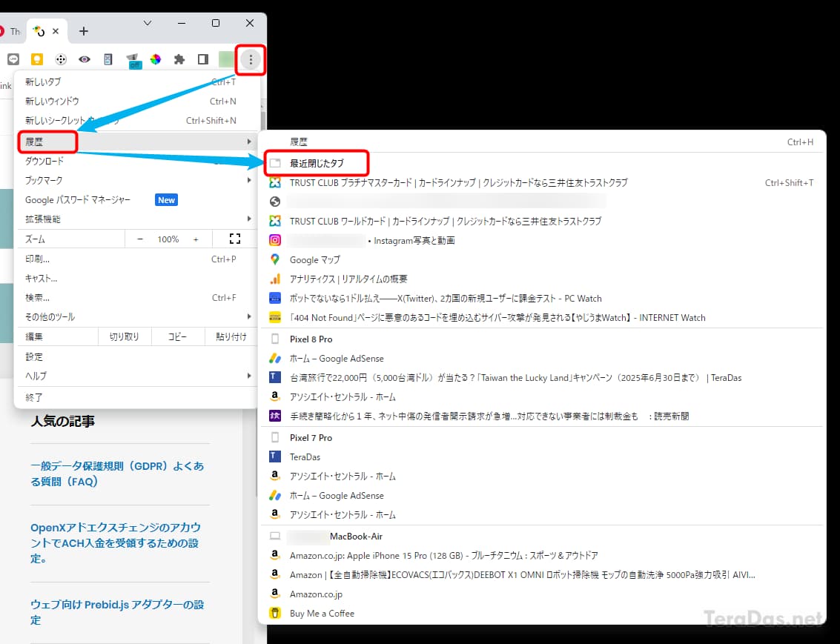Open the Taiwan the Lucky Land TeraDas entry
Screen dimensions: 840x644
[542, 378]
